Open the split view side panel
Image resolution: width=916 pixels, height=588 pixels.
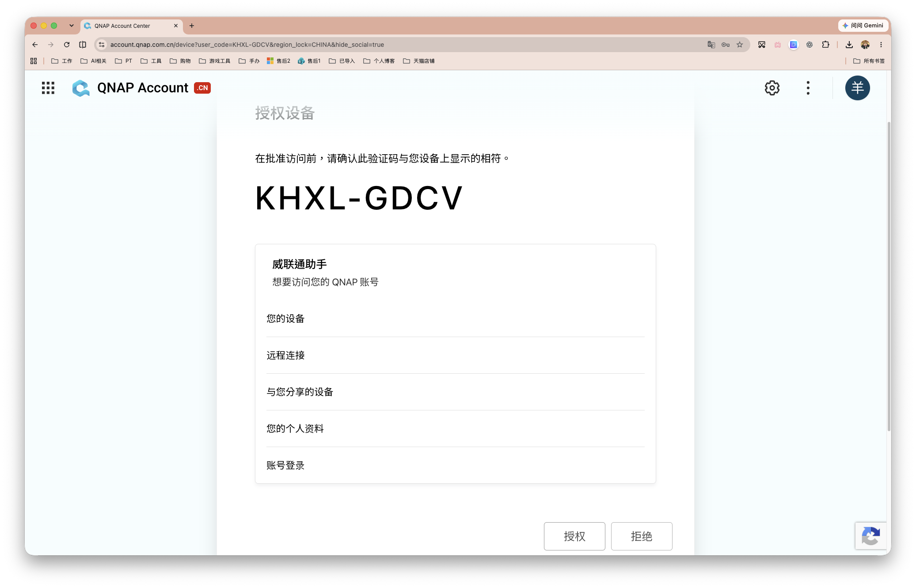point(83,45)
